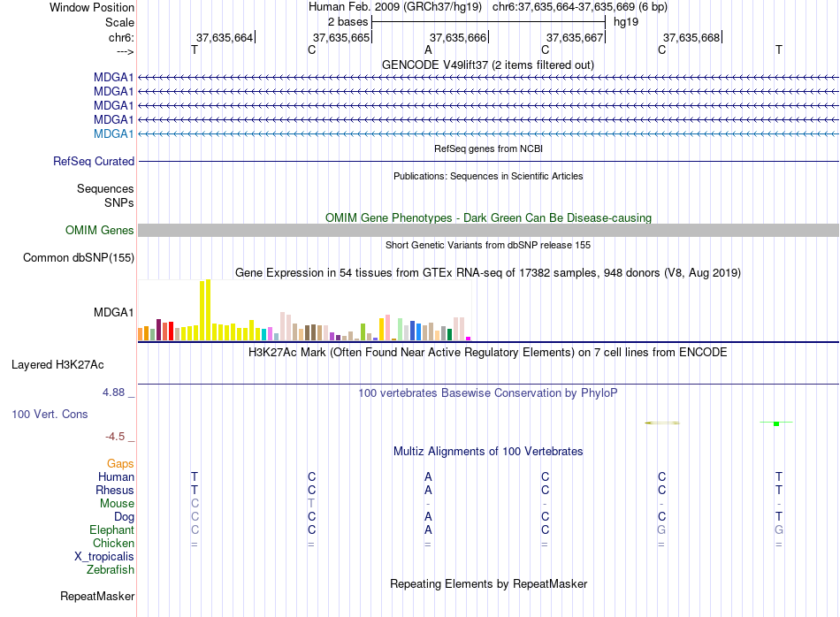Click the 4.88 PhyloP upper scale value
The image size is (840, 617).
pyautogui.click(x=113, y=392)
